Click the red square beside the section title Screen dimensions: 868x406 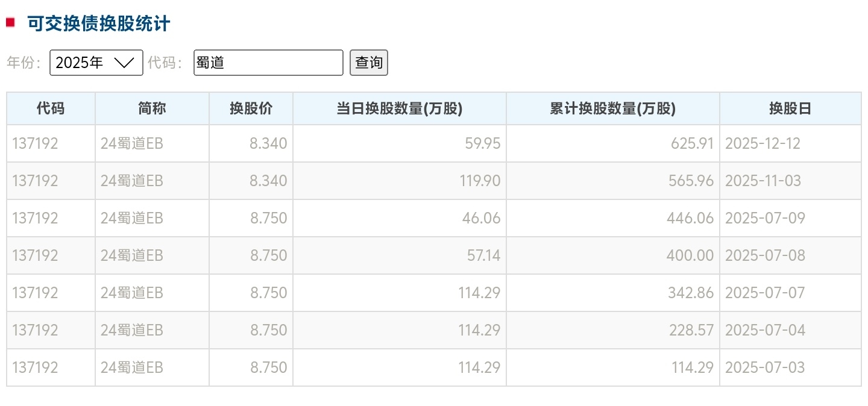10,23
